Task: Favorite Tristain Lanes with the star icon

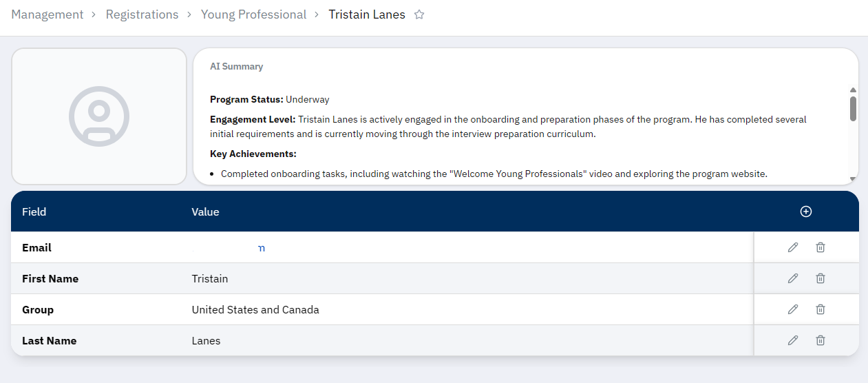Action: coord(419,14)
